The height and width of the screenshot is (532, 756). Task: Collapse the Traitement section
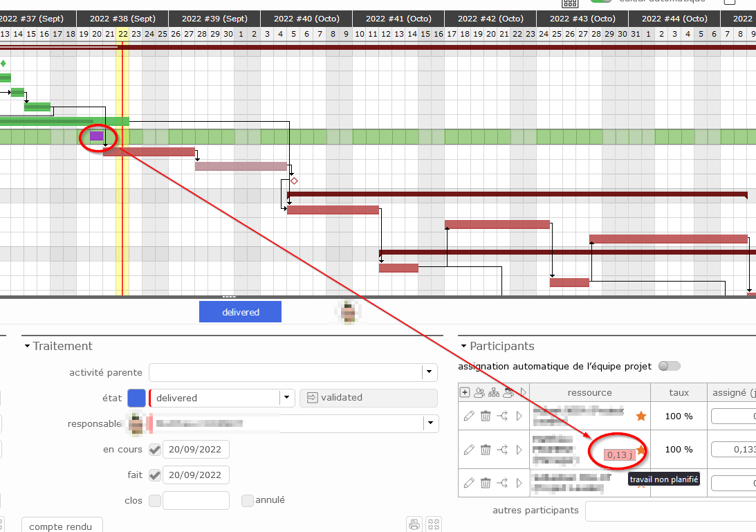coord(28,346)
